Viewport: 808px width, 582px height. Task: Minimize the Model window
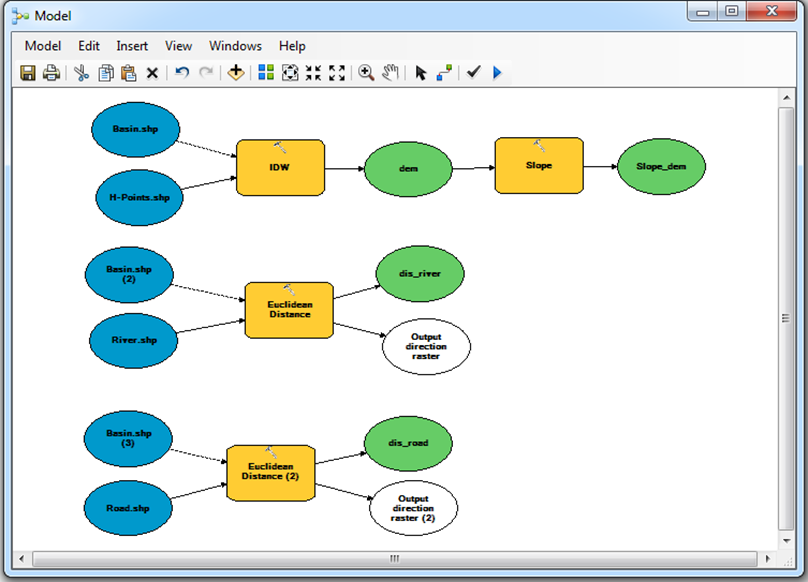(703, 11)
